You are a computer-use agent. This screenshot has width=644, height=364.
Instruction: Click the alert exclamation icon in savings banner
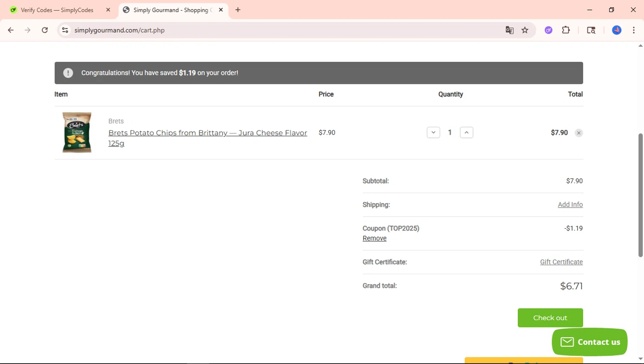pos(68,73)
